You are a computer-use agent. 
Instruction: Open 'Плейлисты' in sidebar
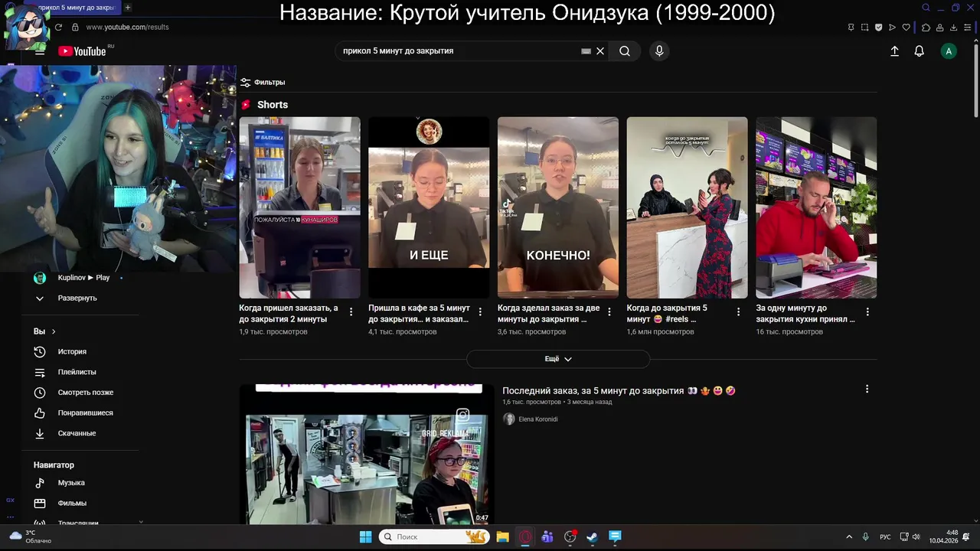(x=77, y=372)
